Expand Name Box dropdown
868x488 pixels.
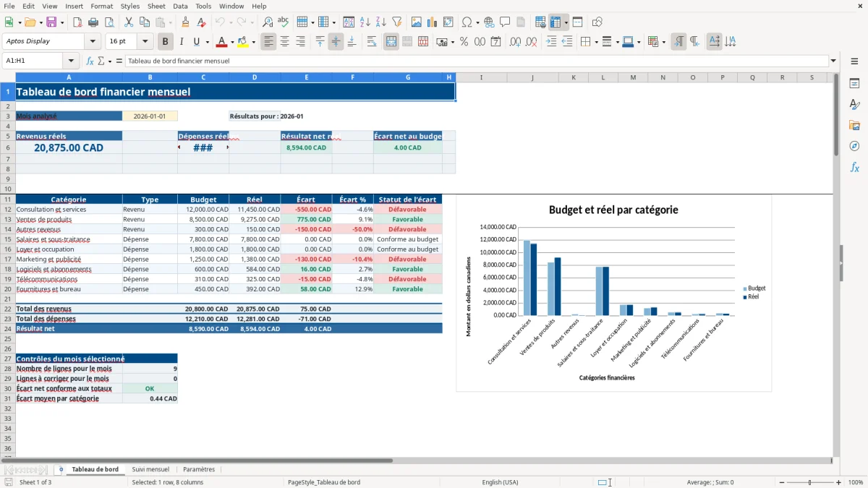tap(71, 61)
